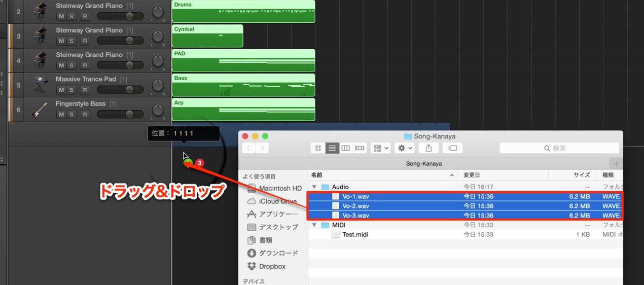The height and width of the screenshot is (285, 644).
Task: Solo the Fingerstyle Bass track
Action: point(71,114)
